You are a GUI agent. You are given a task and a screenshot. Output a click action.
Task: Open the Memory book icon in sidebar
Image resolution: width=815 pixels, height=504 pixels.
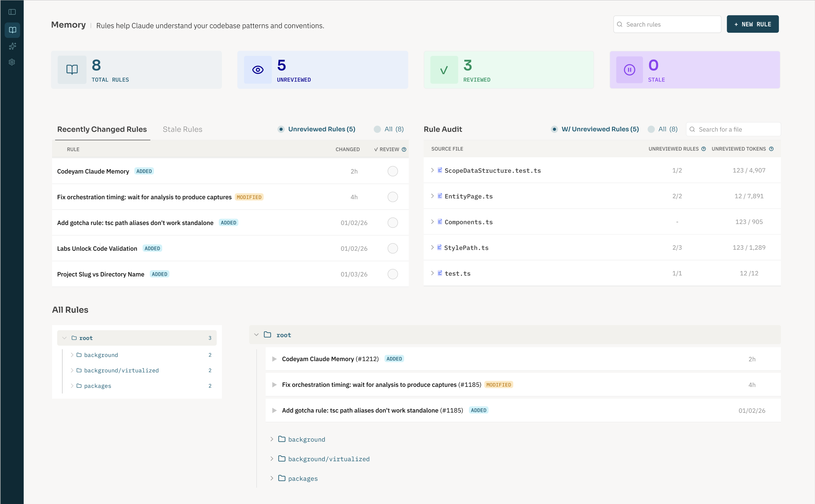[x=12, y=30]
